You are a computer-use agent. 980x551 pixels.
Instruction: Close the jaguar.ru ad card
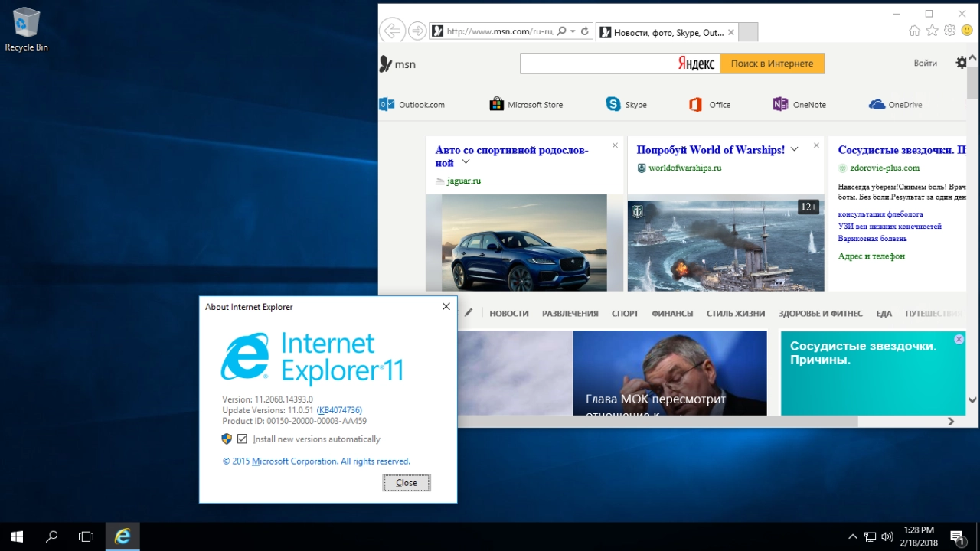(615, 145)
